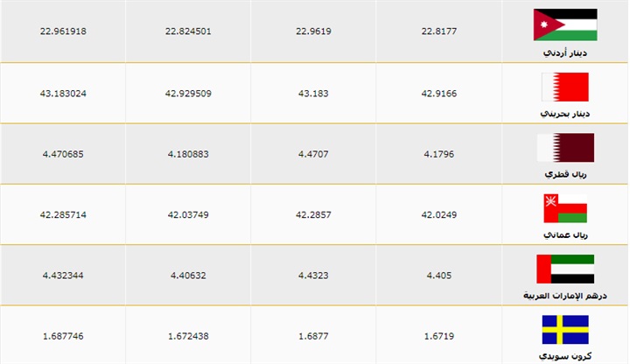This screenshot has width=630, height=364.
Task: Select the ريال قطري currency name
Action: 564,175
